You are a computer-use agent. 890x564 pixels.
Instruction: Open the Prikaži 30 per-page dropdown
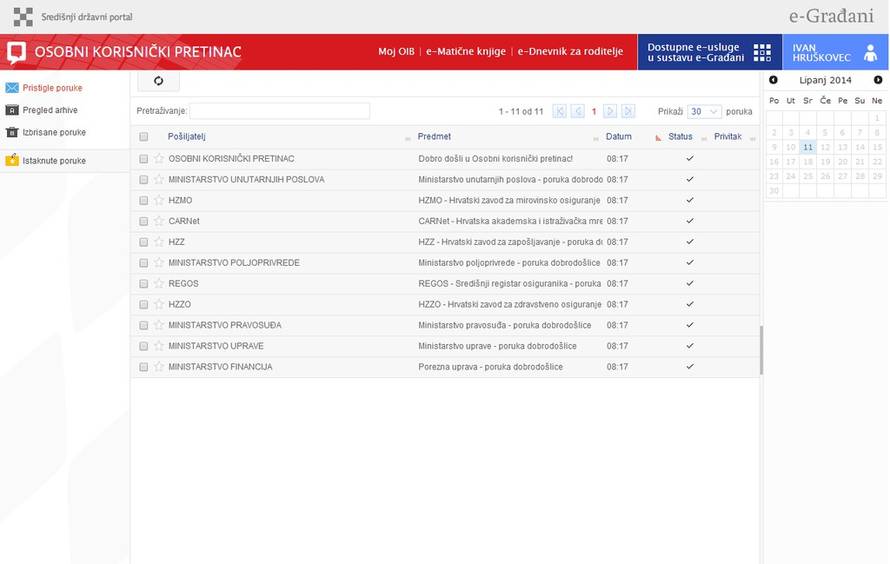[703, 112]
